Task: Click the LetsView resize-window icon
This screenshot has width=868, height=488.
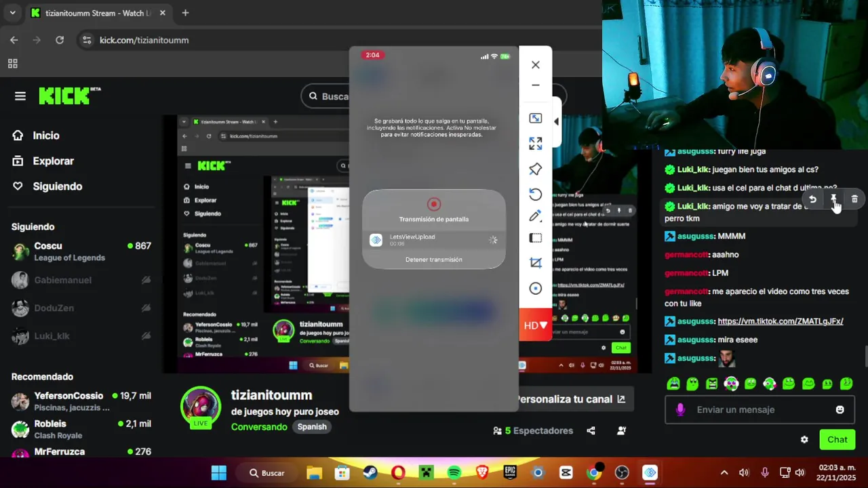Action: click(536, 118)
